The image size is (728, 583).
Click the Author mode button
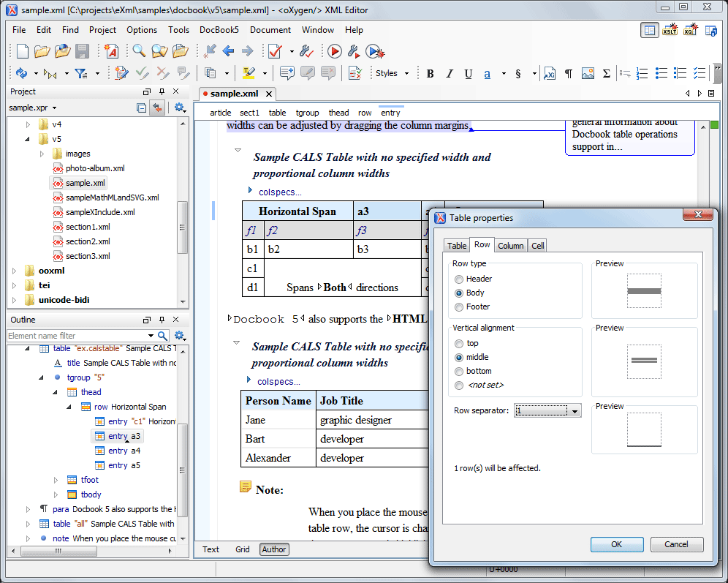274,549
